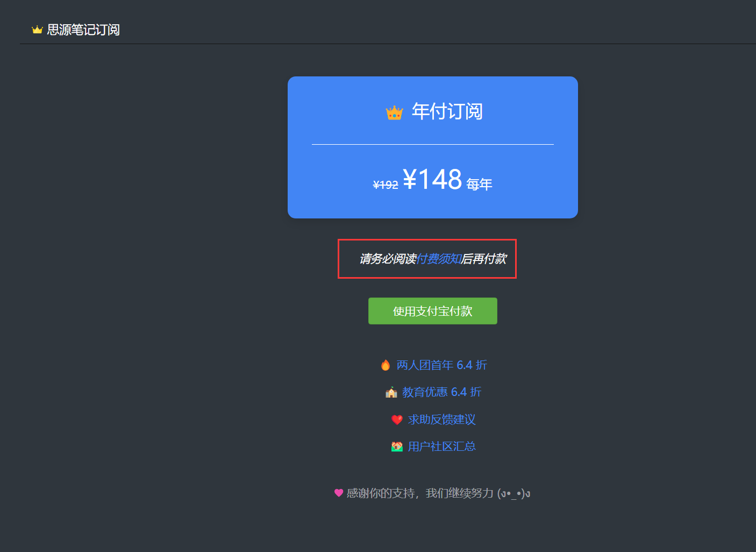Image resolution: width=756 pixels, height=552 pixels.
Task: Click the pink heart icon before 感谢你的支持
Action: click(x=339, y=493)
